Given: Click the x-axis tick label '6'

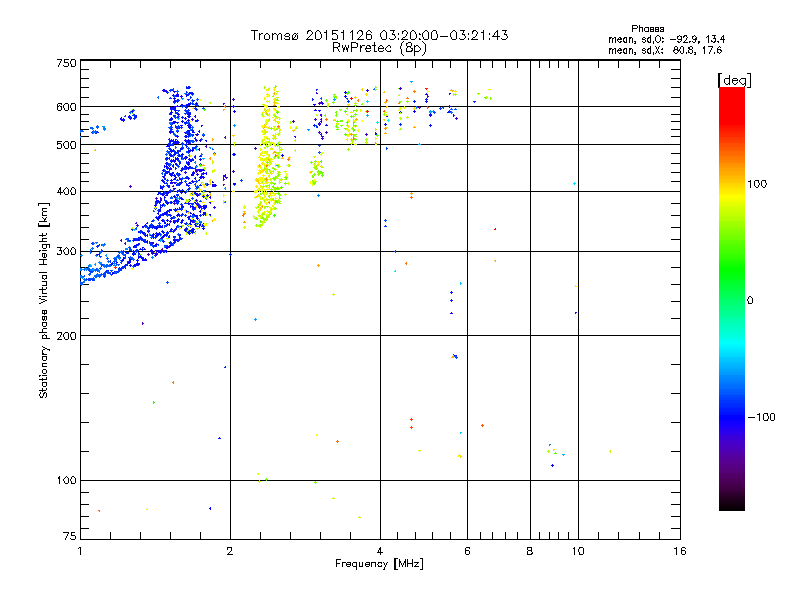Looking at the screenshot, I should (x=467, y=551).
